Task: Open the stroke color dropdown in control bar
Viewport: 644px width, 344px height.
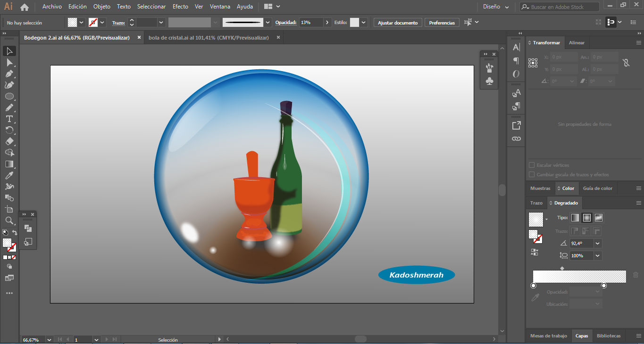Action: point(102,23)
